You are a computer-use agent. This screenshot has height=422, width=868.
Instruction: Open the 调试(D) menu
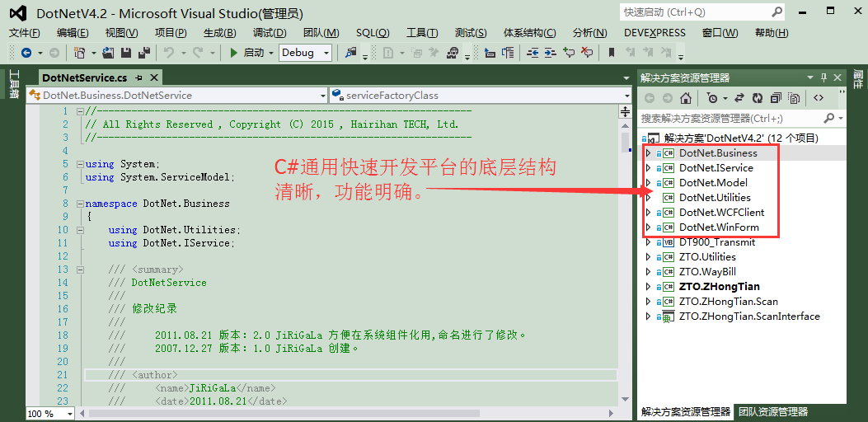(270, 33)
